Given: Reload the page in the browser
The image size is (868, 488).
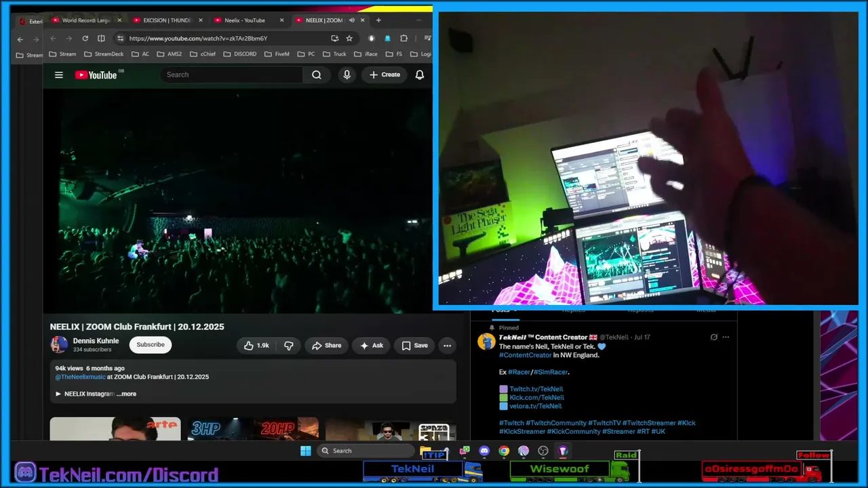Looking at the screenshot, I should pos(85,39).
